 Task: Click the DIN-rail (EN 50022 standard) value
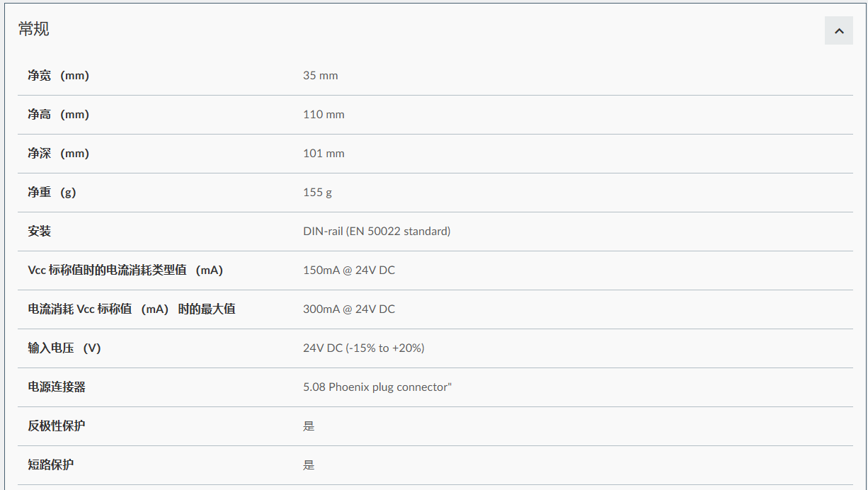click(x=377, y=232)
